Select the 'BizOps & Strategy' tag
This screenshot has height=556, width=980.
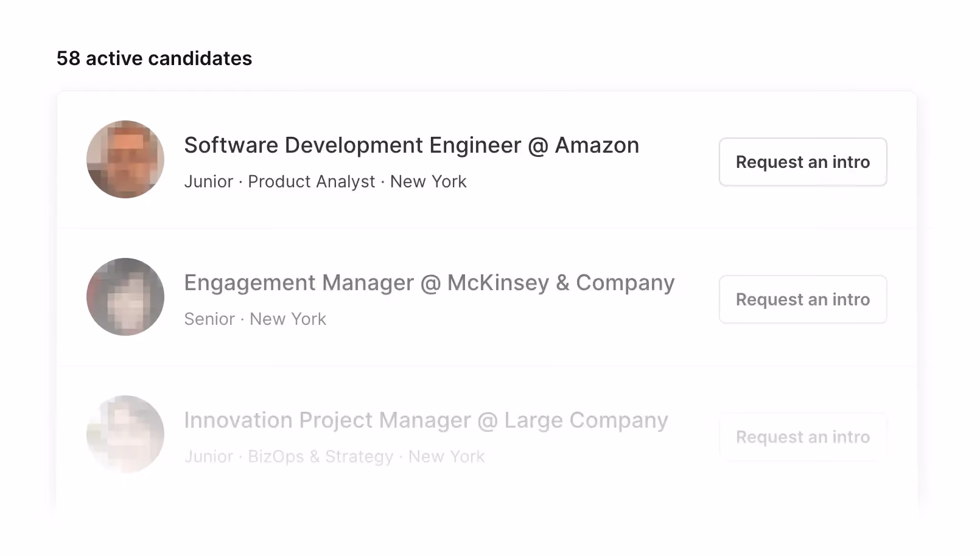pos(321,456)
